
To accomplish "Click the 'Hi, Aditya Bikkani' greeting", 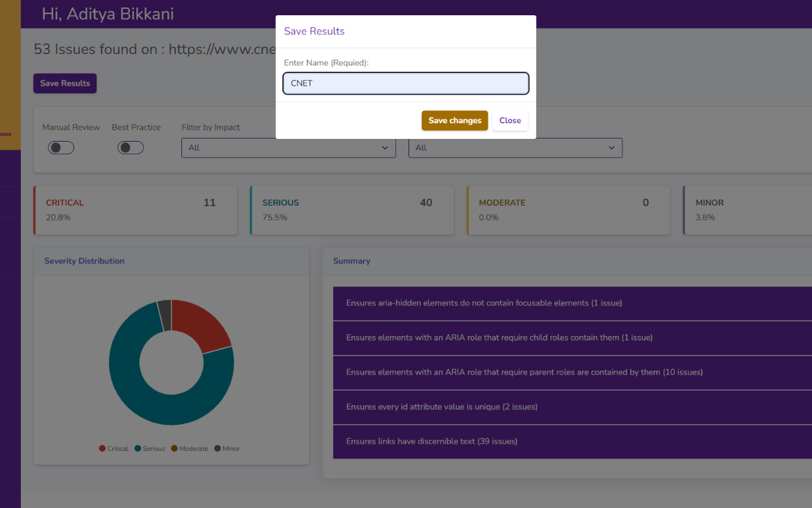I will [x=108, y=13].
